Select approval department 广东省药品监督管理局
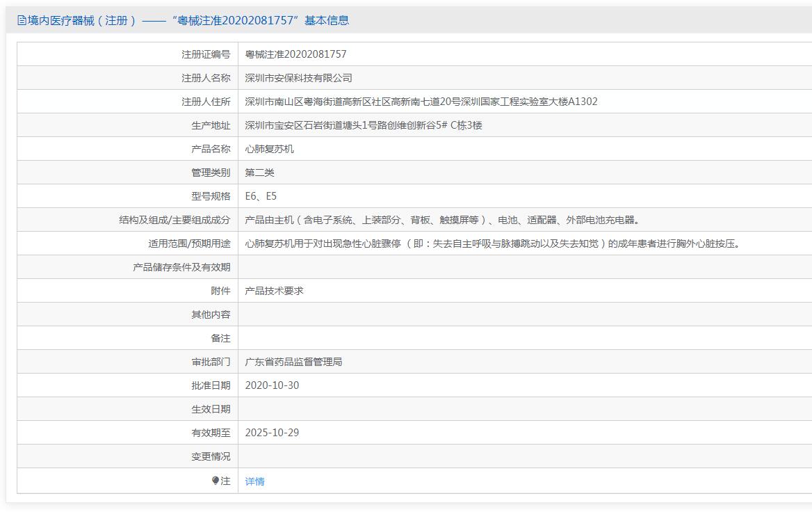Screen dimensions: 812x519 click(293, 362)
